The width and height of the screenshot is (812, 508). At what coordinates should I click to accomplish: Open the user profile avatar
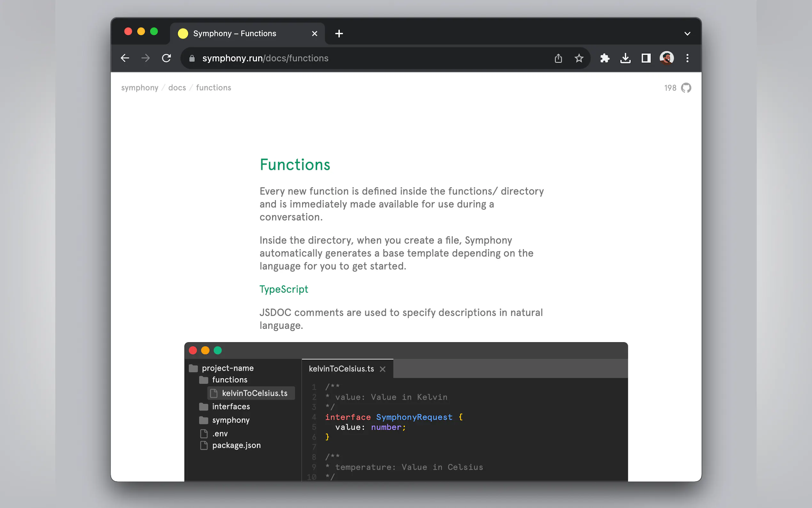pos(667,58)
